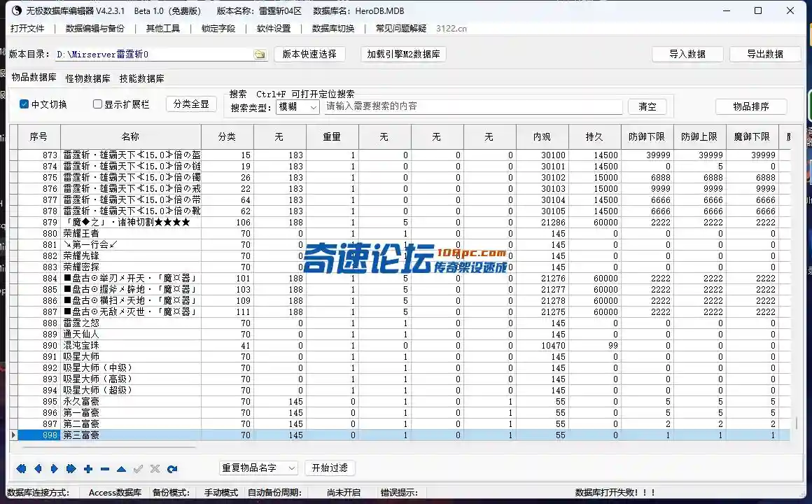The width and height of the screenshot is (812, 504).
Task: Click the 持久 column header
Action: 594,136
